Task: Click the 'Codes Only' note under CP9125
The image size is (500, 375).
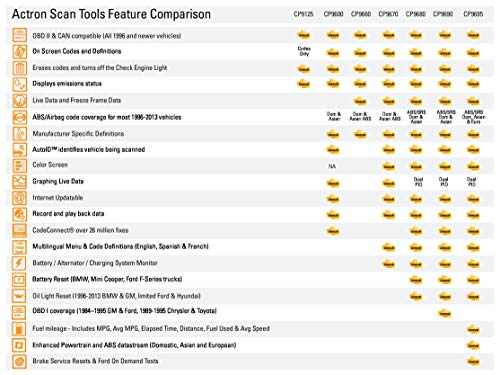Action: tap(304, 51)
